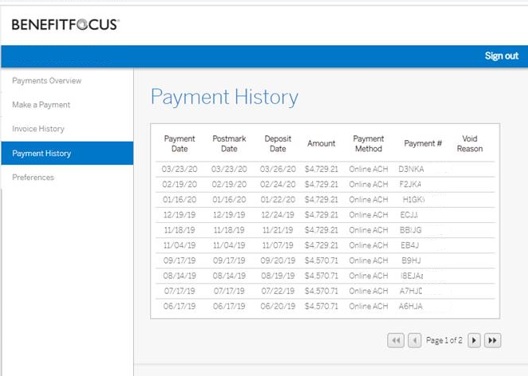
Task: Select deposit date 12/24/19 cell
Action: tap(278, 215)
